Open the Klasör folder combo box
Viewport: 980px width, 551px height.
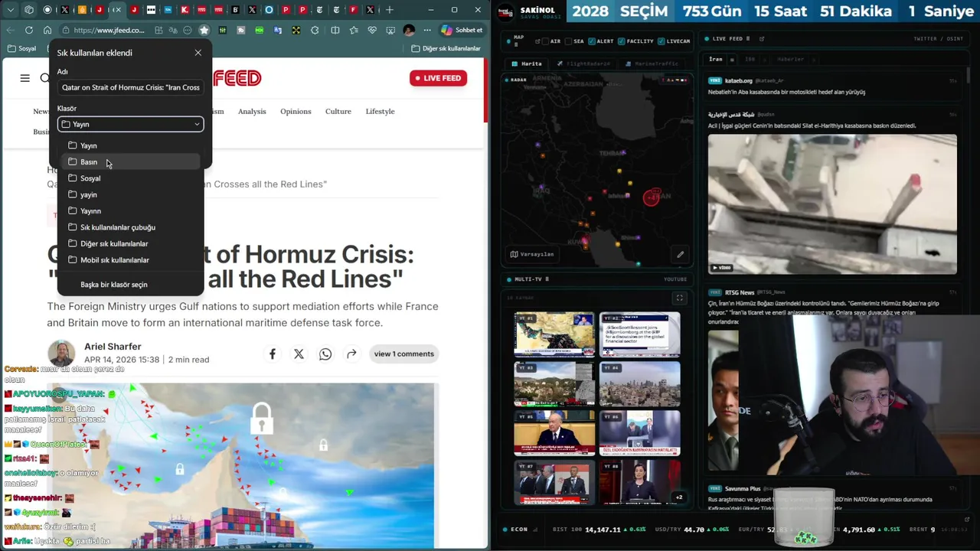click(x=130, y=124)
